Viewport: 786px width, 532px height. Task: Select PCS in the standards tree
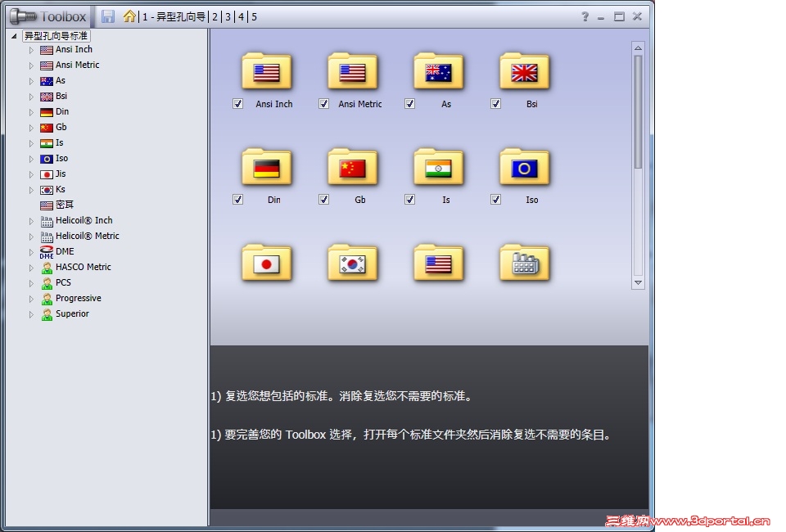(63, 282)
